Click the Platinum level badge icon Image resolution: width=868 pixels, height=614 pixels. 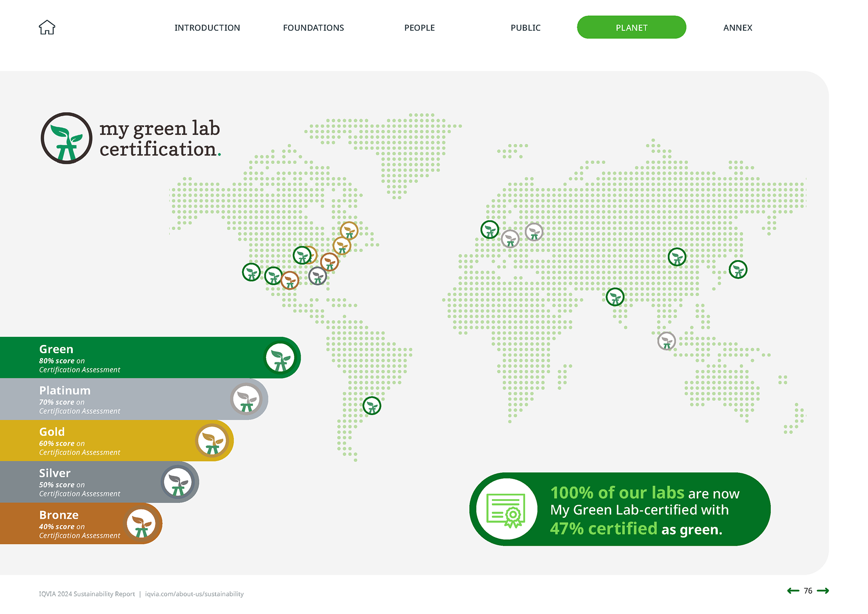[x=247, y=399]
